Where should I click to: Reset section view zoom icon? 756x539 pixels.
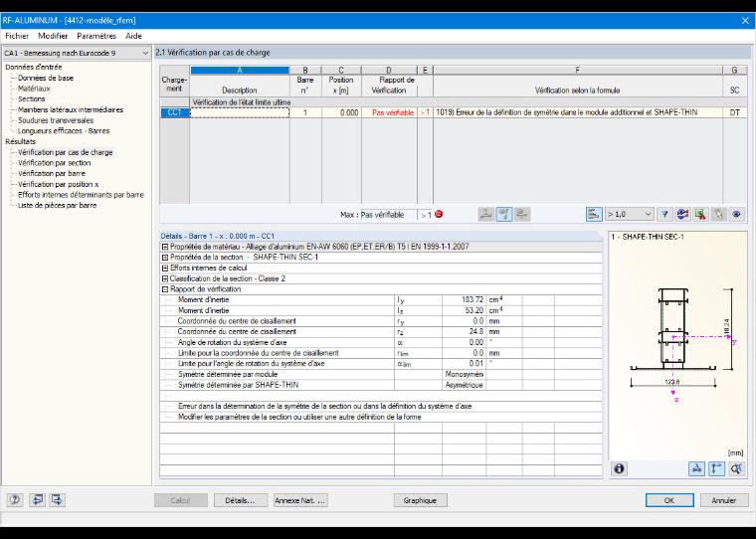pos(736,468)
